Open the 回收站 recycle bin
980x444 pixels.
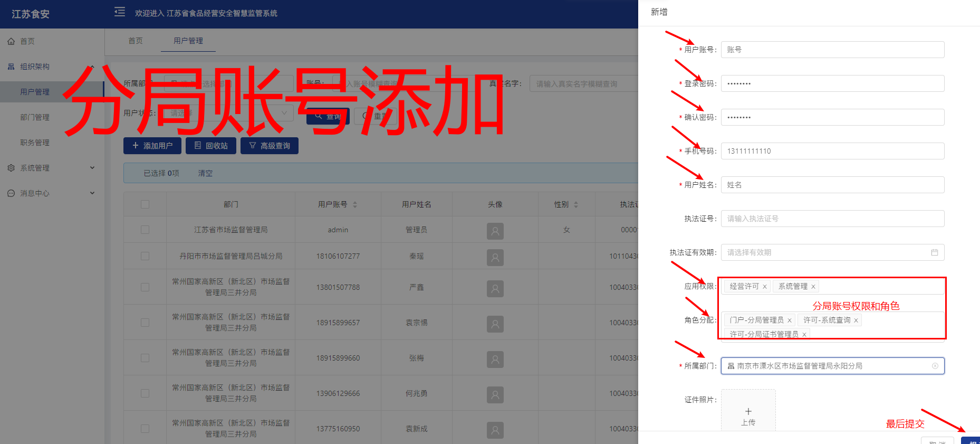coord(211,146)
